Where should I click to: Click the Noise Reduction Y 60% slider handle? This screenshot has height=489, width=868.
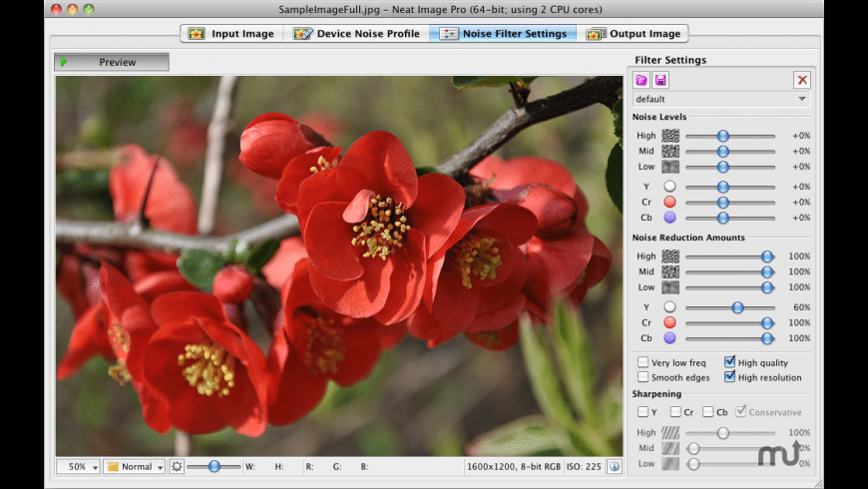click(x=738, y=307)
